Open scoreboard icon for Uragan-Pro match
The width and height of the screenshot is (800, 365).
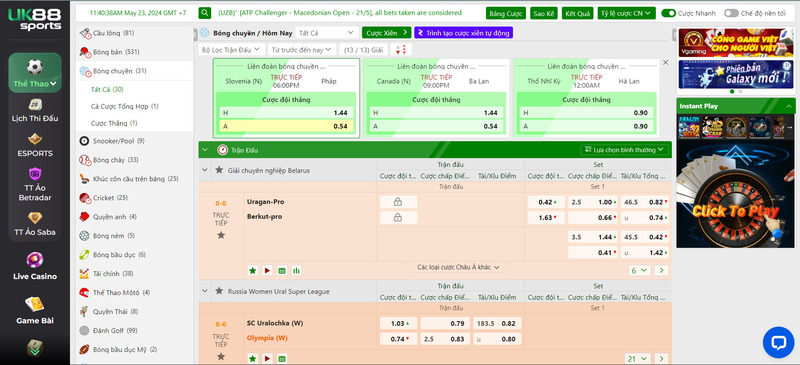point(282,271)
